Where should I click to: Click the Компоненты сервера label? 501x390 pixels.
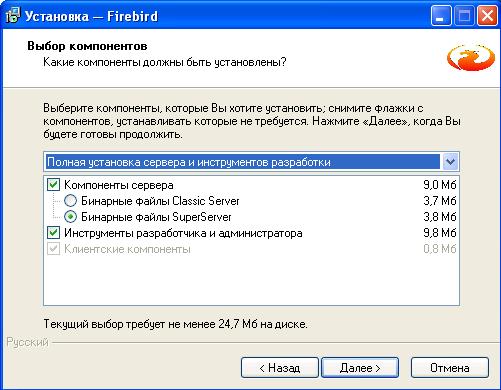pyautogui.click(x=119, y=185)
